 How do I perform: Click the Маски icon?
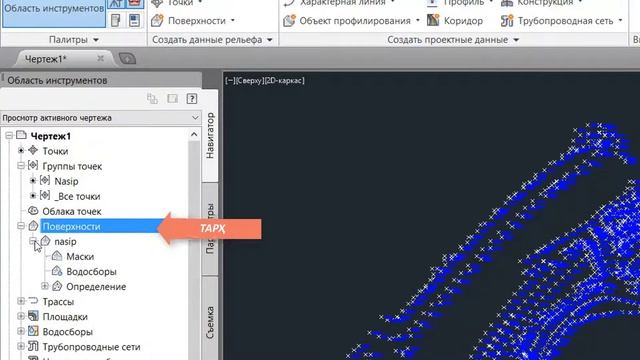pyautogui.click(x=57, y=256)
